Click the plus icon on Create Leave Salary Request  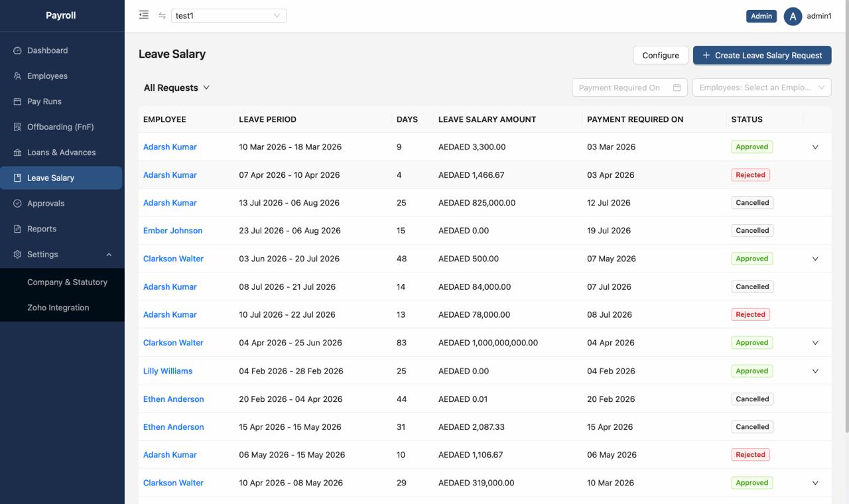tap(706, 55)
